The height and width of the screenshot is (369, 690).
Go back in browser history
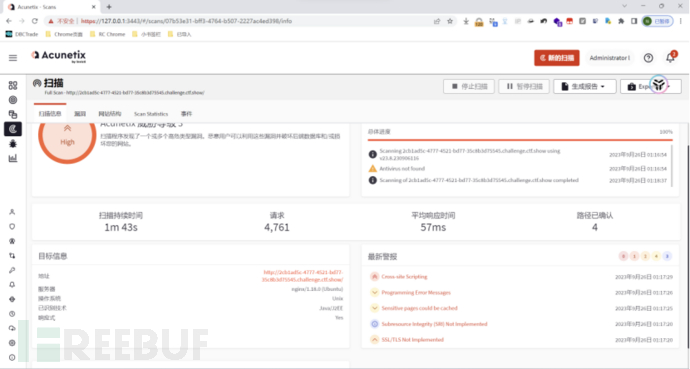9,21
